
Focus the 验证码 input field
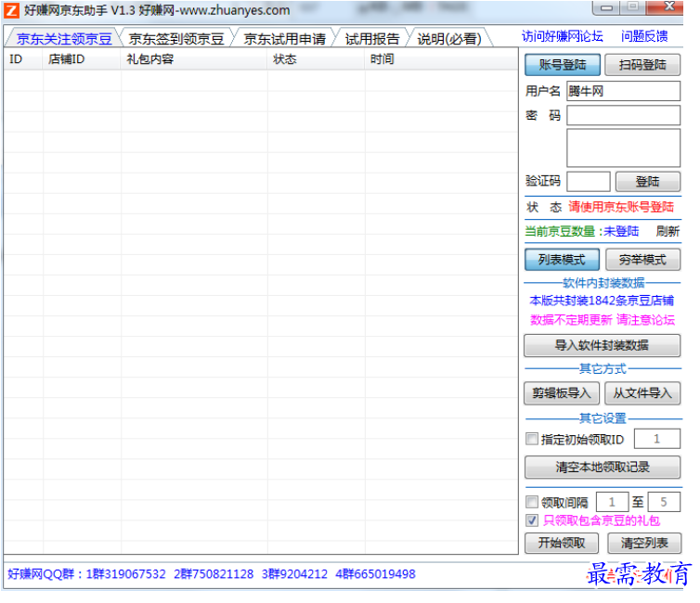589,182
